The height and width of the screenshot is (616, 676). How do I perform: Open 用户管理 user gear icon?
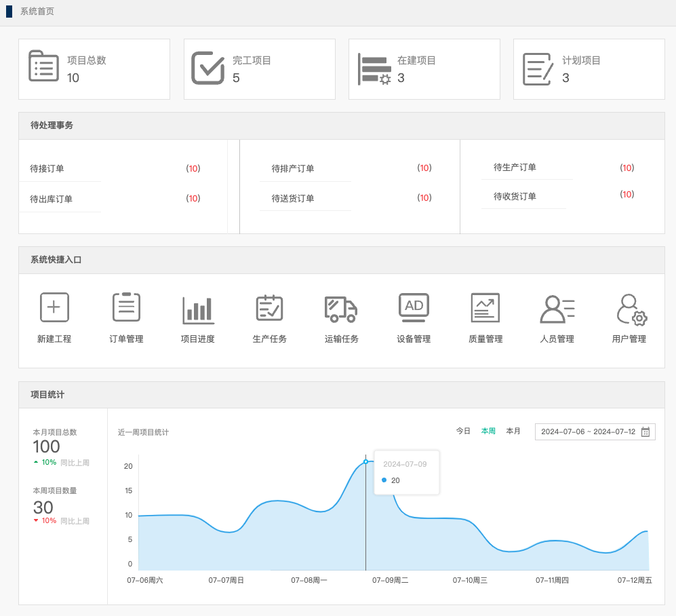click(630, 309)
